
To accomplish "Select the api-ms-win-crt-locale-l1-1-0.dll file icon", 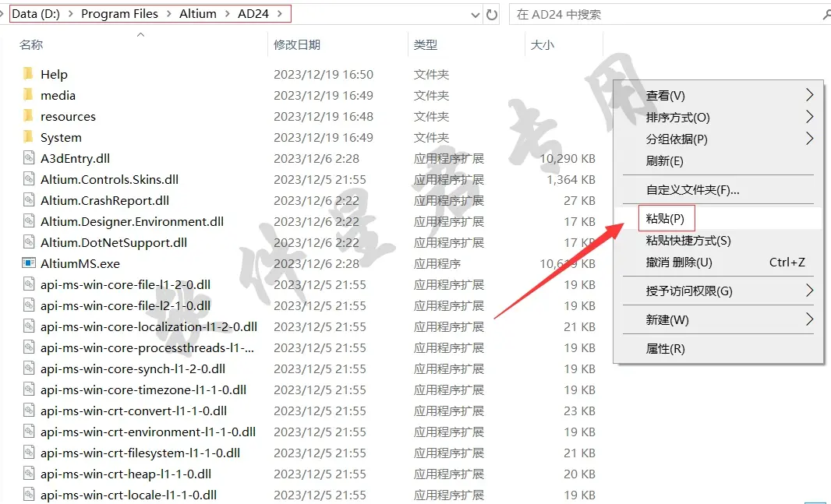I will pyautogui.click(x=29, y=495).
